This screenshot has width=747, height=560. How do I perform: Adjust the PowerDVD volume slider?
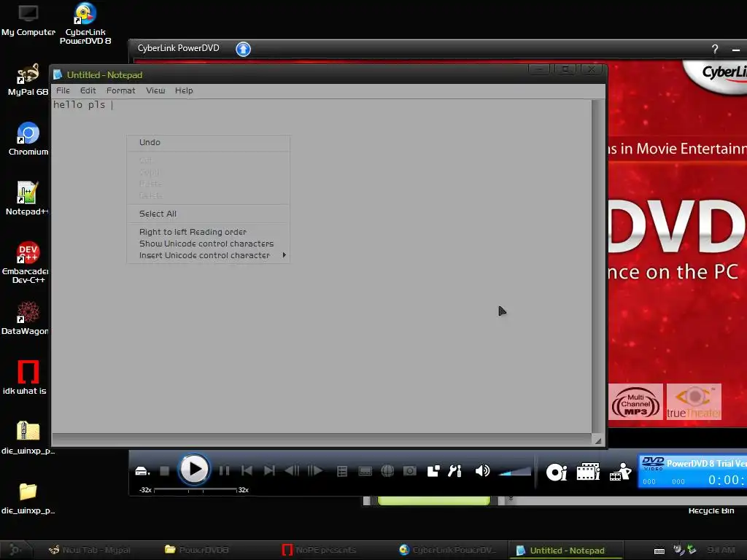click(x=514, y=472)
